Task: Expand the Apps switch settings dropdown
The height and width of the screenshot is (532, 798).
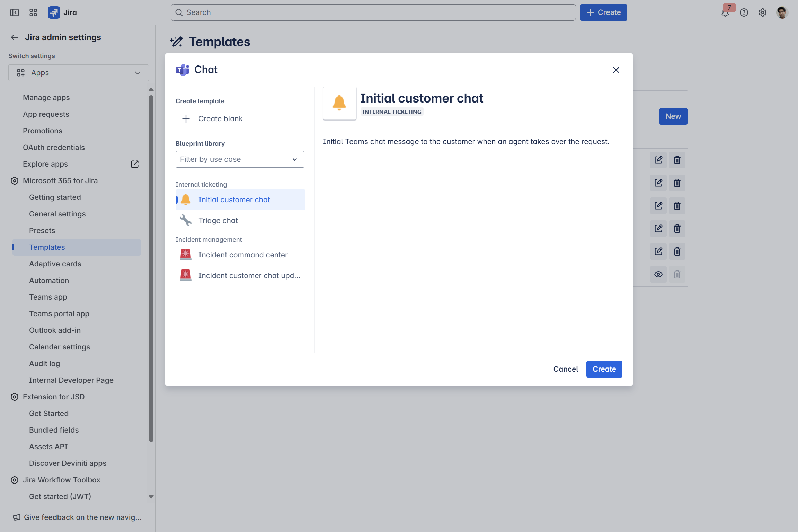Action: pyautogui.click(x=79, y=73)
